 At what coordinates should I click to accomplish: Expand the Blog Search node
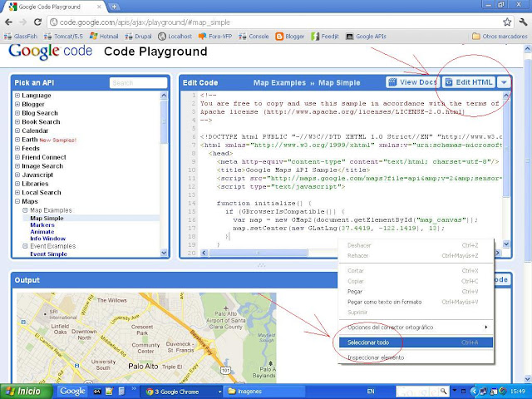pos(17,113)
